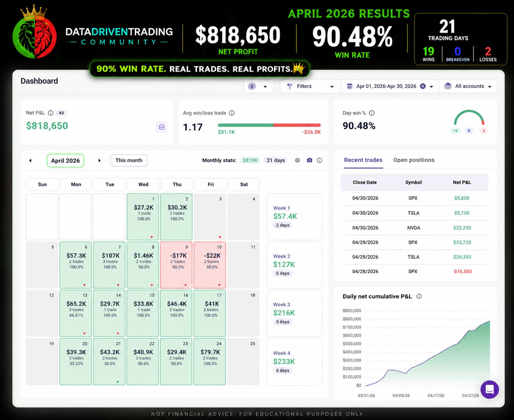Click Avg win/loss trade info icon
Screen dimensions: 514x420
[232, 113]
